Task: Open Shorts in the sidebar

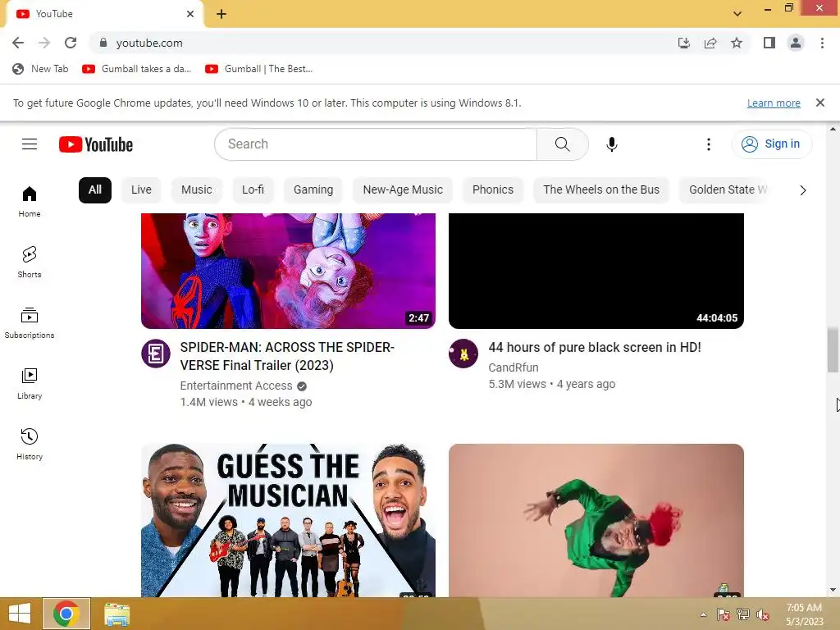Action: click(x=30, y=262)
